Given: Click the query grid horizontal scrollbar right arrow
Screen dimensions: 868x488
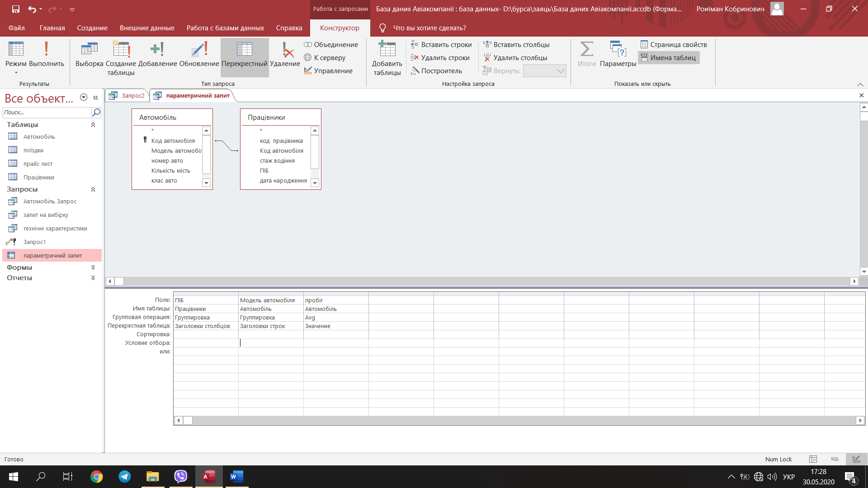Looking at the screenshot, I should point(860,421).
